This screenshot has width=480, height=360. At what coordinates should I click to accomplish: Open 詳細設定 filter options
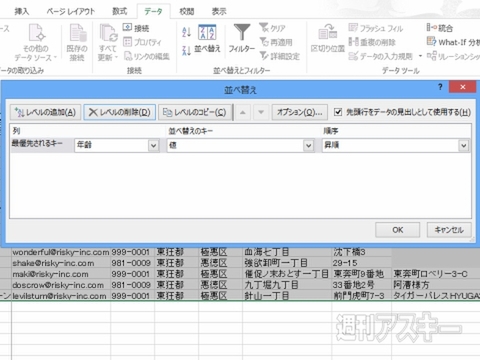click(x=279, y=56)
